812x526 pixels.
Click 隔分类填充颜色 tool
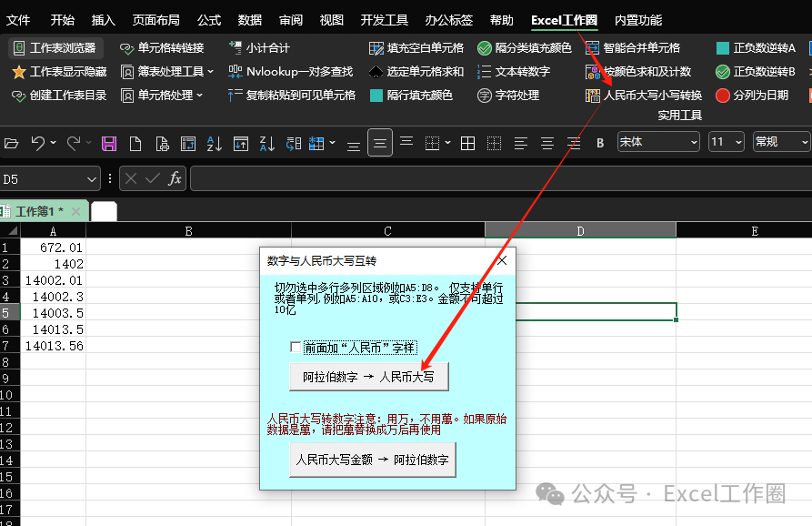tap(524, 48)
